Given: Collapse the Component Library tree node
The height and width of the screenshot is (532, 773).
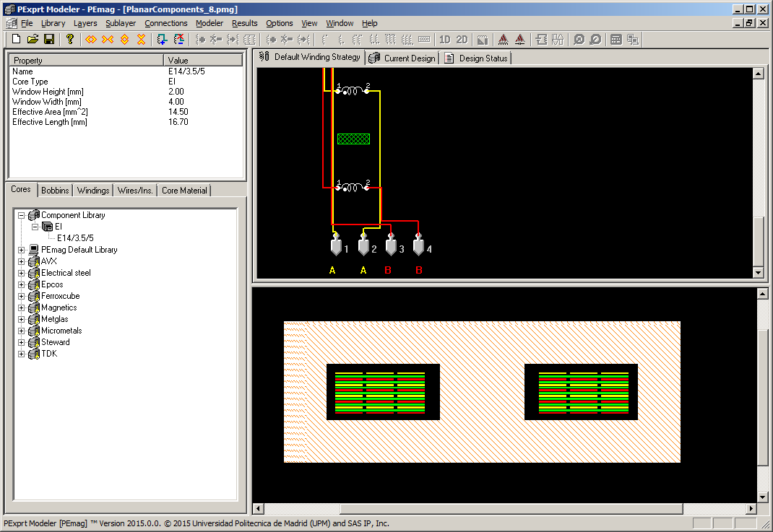Looking at the screenshot, I should [21, 215].
